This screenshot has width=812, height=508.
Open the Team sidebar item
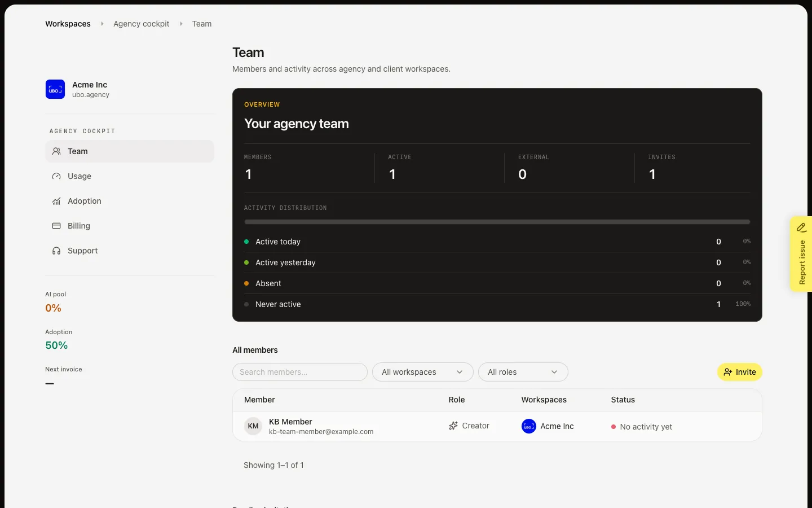pyautogui.click(x=130, y=151)
